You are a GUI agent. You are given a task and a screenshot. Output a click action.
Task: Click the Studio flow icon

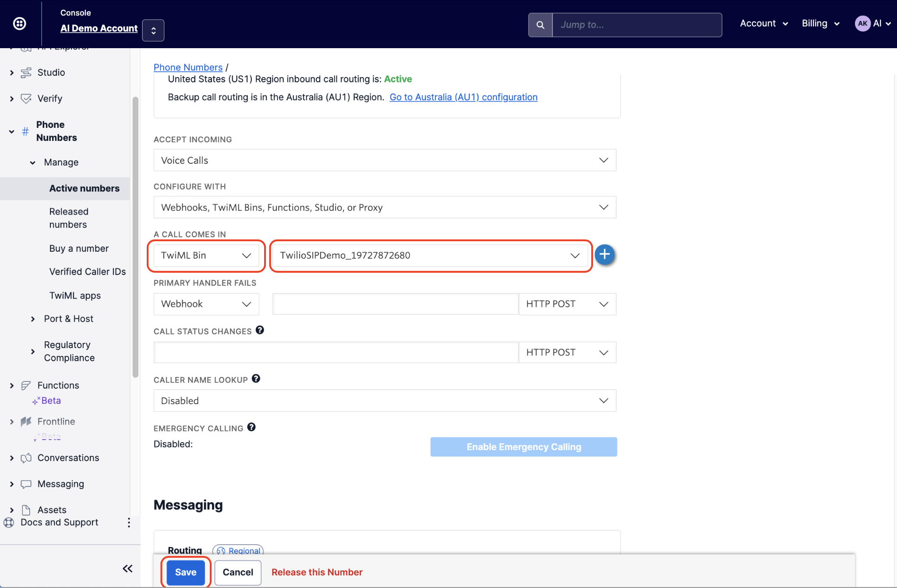(x=26, y=73)
